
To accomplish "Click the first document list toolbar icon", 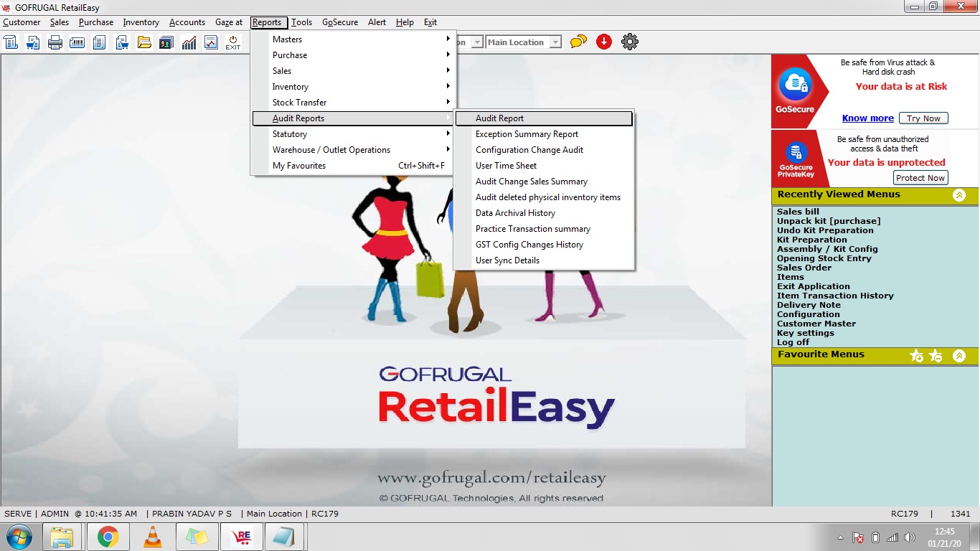I will (11, 42).
